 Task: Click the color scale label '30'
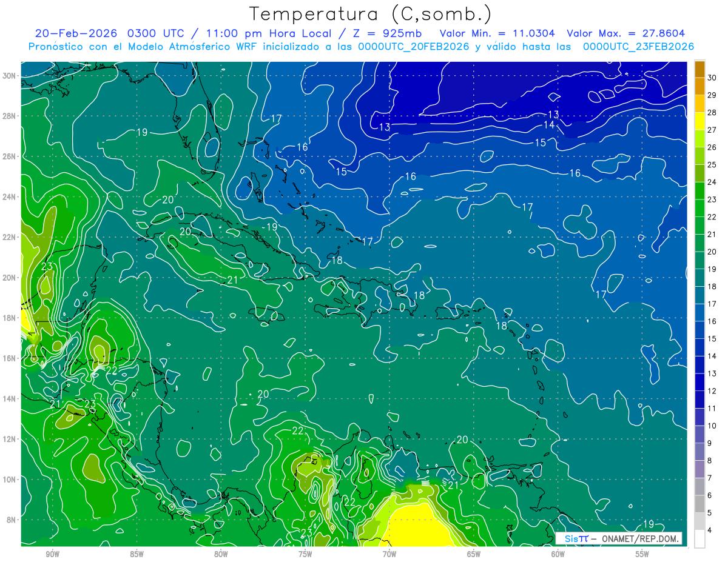(712, 78)
